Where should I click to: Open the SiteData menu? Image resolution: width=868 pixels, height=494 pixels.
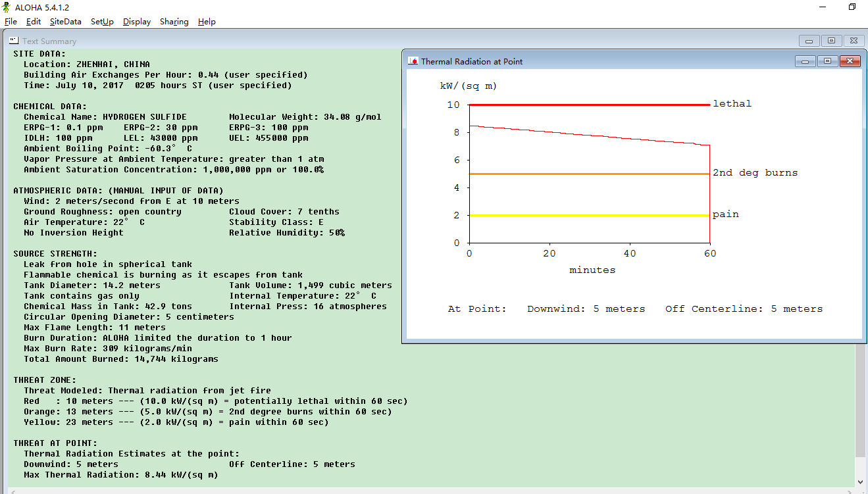coord(66,22)
